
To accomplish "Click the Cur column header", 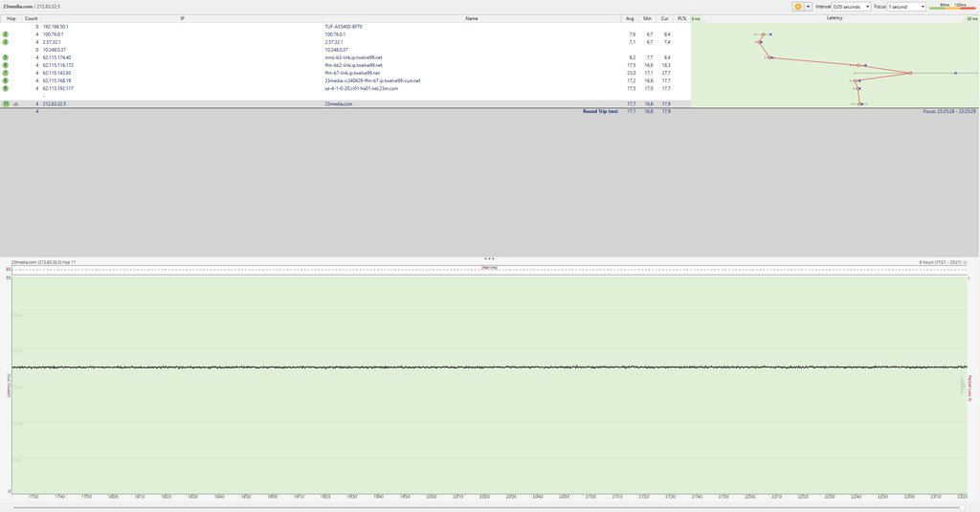I will (x=664, y=19).
